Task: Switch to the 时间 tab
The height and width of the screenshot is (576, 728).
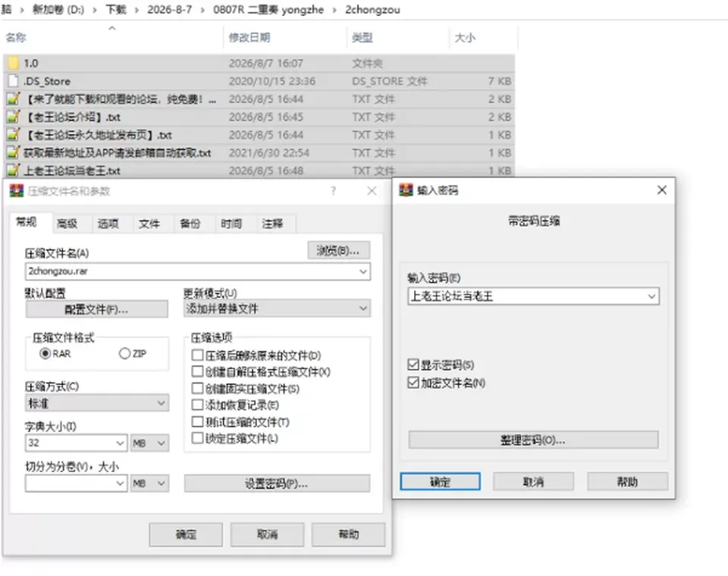Action: tap(231, 224)
